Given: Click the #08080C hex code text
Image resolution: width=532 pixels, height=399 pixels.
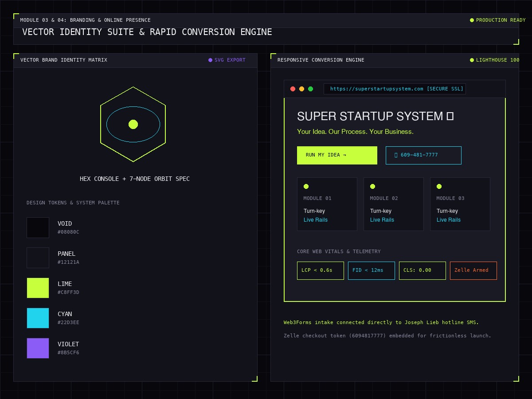Looking at the screenshot, I should [68, 232].
